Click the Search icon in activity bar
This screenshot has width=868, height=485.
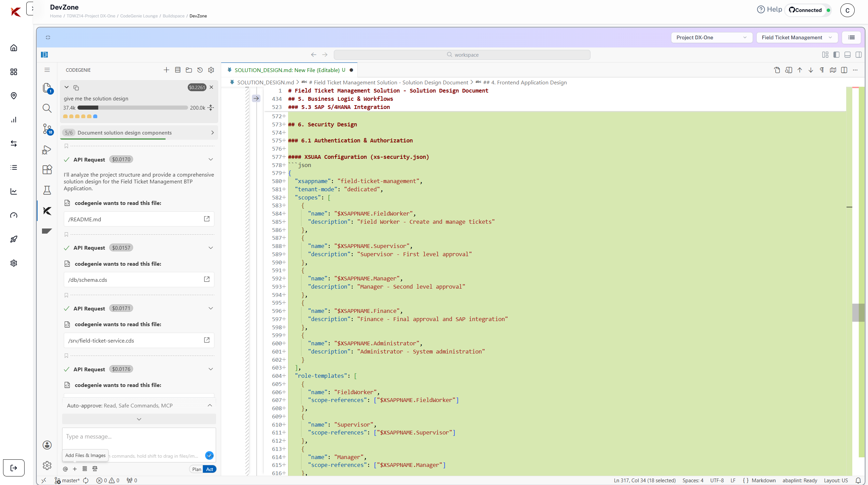[x=47, y=108]
